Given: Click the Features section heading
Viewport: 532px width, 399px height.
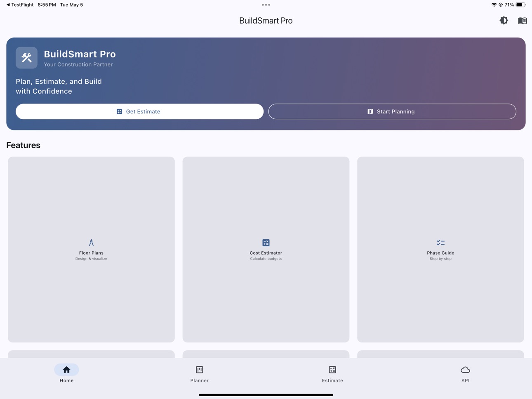Looking at the screenshot, I should (24, 145).
